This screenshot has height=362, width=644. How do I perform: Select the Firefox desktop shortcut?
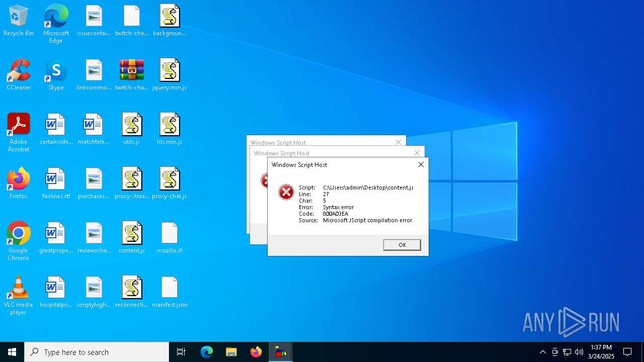pos(19,184)
